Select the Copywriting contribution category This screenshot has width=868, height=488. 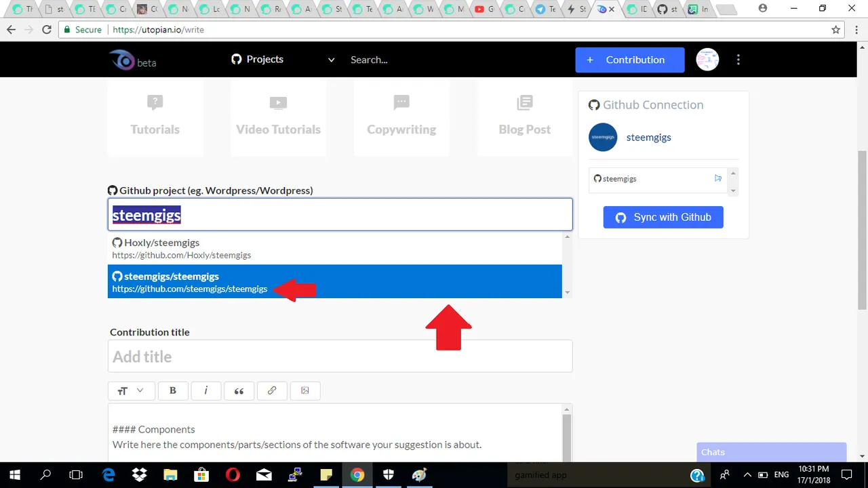click(401, 117)
